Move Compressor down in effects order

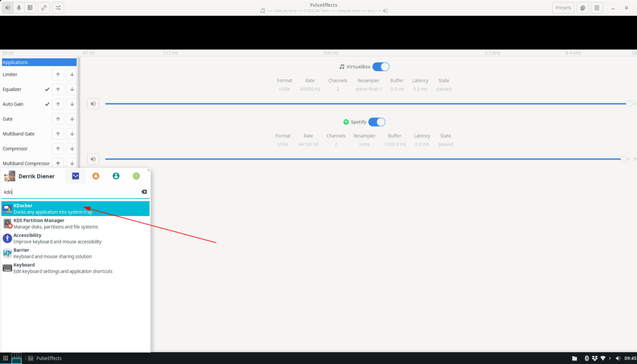[x=71, y=148]
